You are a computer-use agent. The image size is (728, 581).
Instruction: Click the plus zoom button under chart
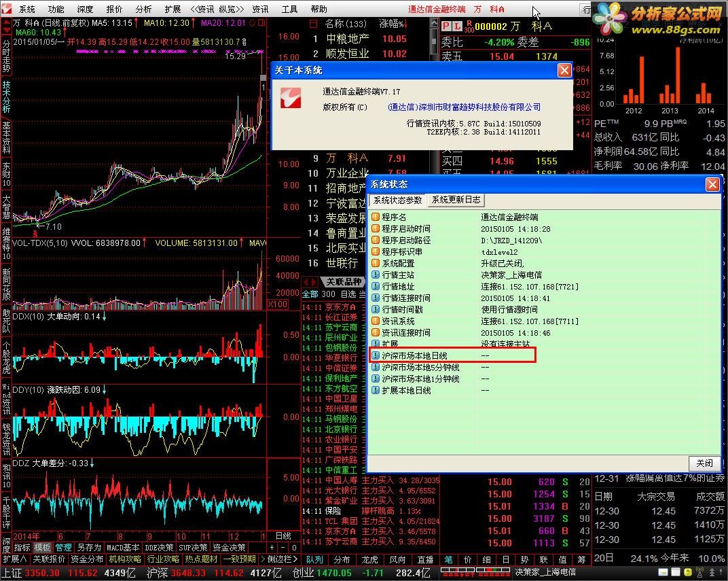[x=272, y=548]
